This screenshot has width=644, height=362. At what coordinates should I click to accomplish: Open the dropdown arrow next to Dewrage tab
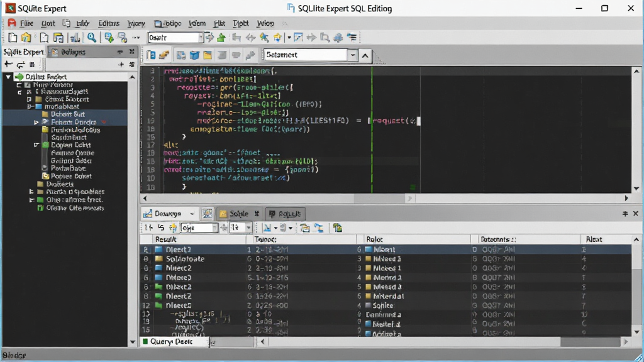click(192, 214)
